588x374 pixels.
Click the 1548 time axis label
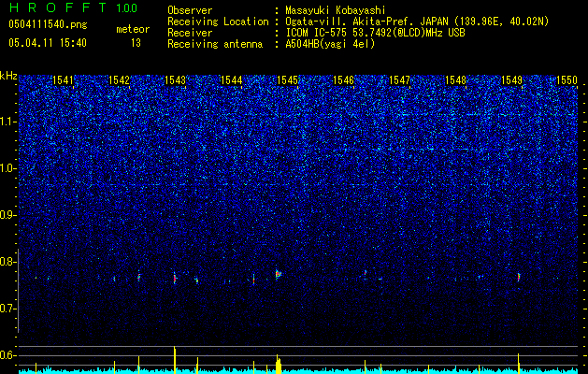[455, 79]
